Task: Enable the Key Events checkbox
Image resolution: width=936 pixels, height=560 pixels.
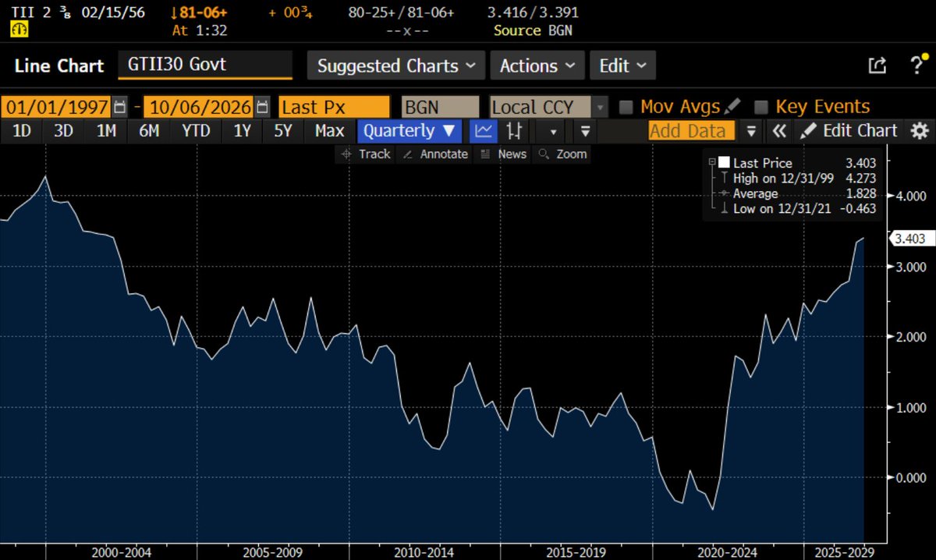Action: coord(761,107)
